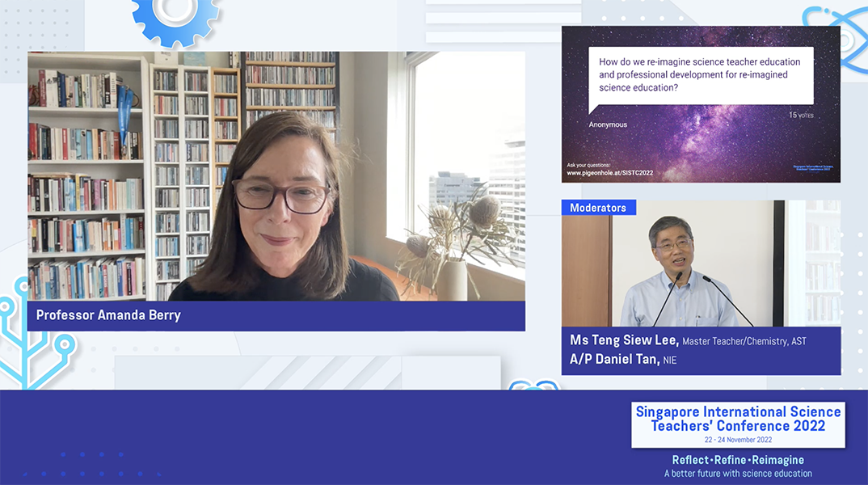Viewport: 868px width, 485px height.
Task: Select the Ms Teng Siew Lee caption
Action: click(x=688, y=340)
